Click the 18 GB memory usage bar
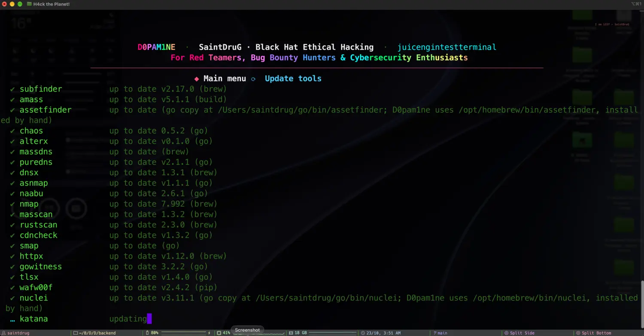The width and height of the screenshot is (644, 336). point(333,333)
